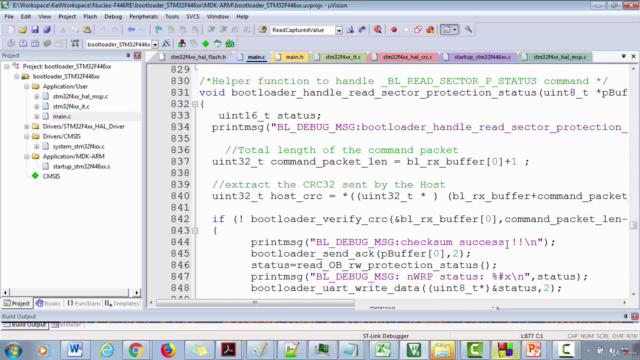
Task: Click the Select Software Packs icon
Action: click(218, 44)
